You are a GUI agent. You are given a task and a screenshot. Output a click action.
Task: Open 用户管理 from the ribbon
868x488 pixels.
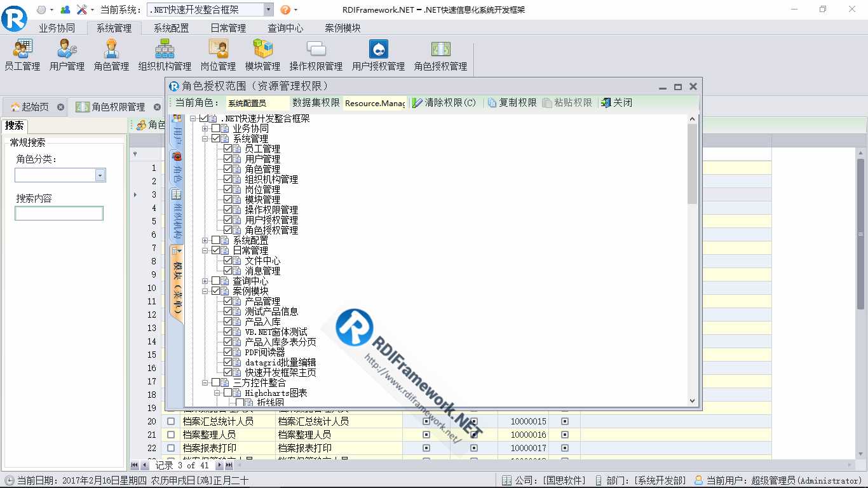pos(67,55)
